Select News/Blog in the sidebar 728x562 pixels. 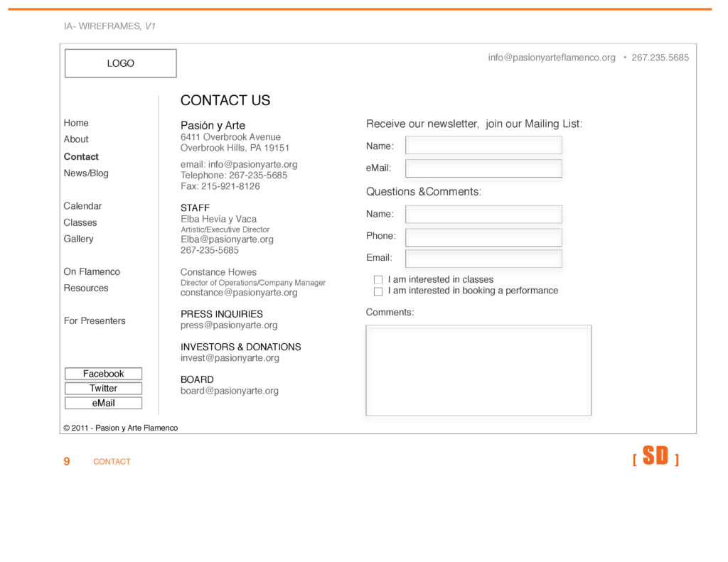86,173
